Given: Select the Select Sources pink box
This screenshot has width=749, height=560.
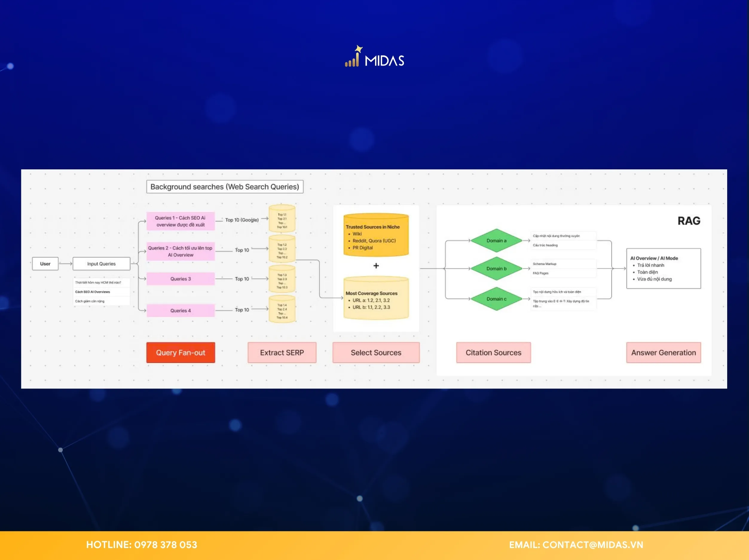Looking at the screenshot, I should 376,353.
